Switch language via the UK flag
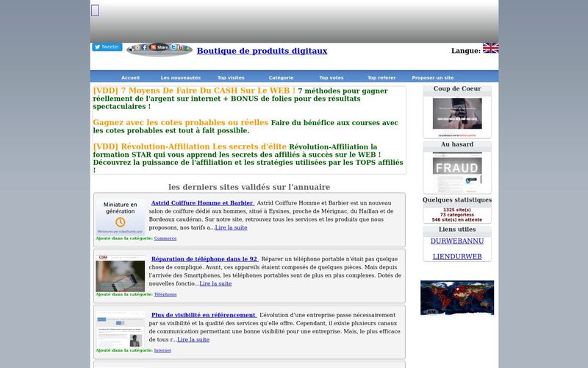This screenshot has width=588, height=368. pyautogui.click(x=490, y=48)
